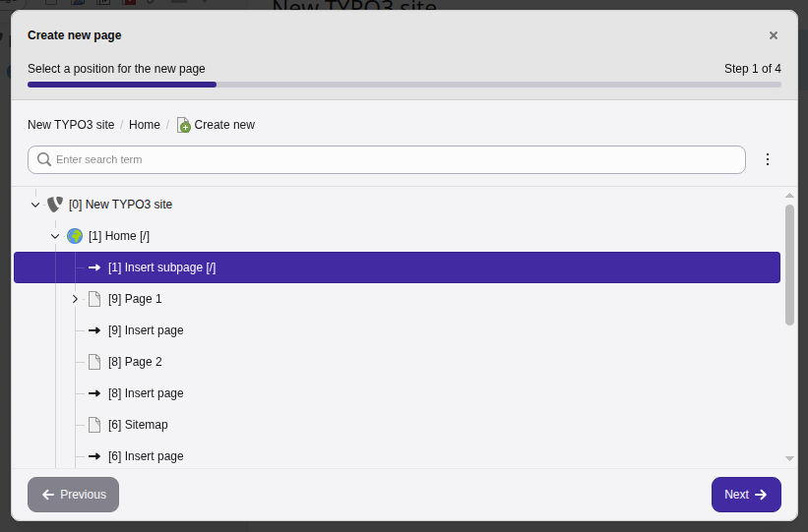Click the tree scrollbar thumb
This screenshot has width=808, height=532.
(789, 265)
